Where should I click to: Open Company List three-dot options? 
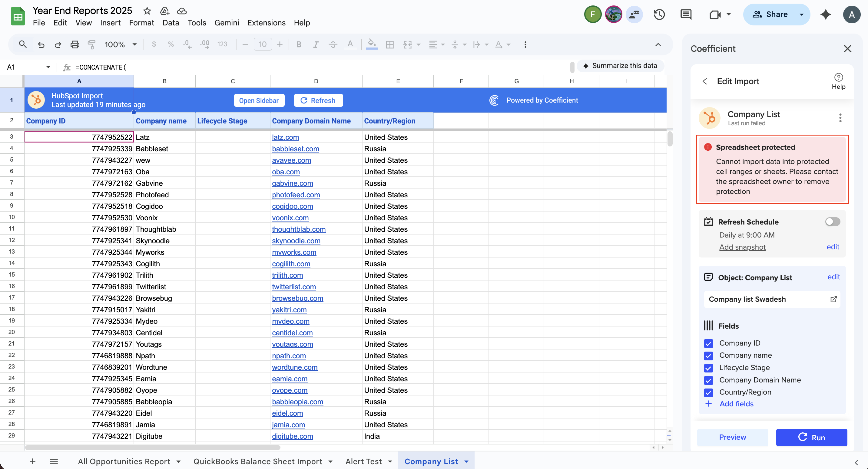[840, 118]
